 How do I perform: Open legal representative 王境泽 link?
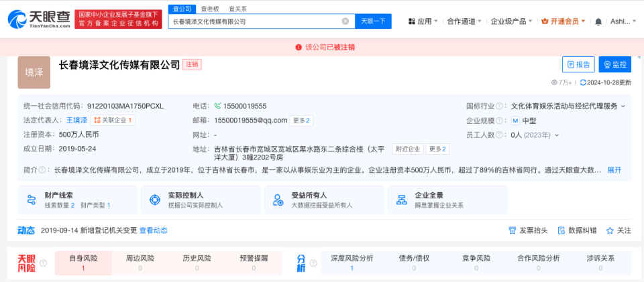pos(76,121)
